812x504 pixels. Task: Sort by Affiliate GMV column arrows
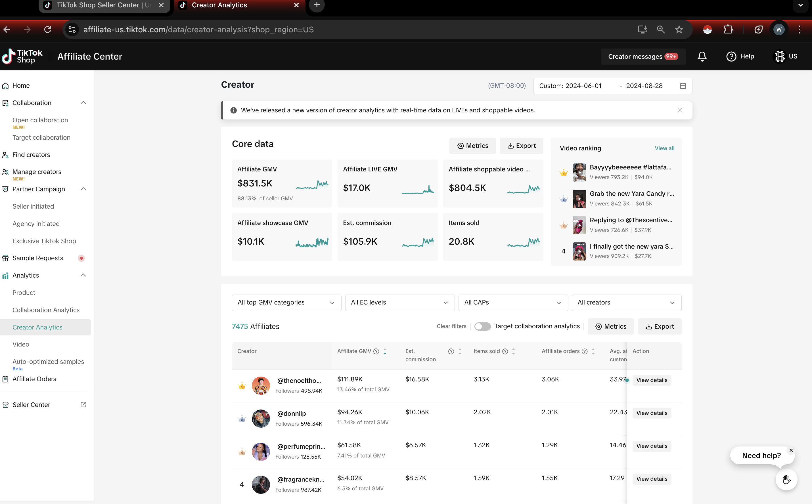[x=385, y=351]
